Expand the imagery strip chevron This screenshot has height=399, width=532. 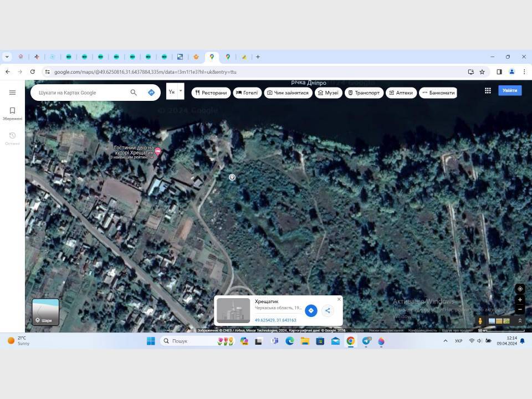click(x=520, y=321)
